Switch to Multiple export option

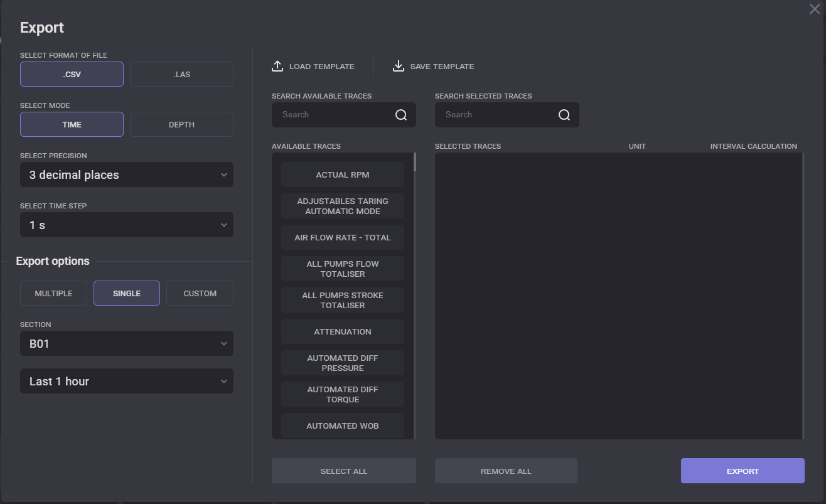(53, 293)
